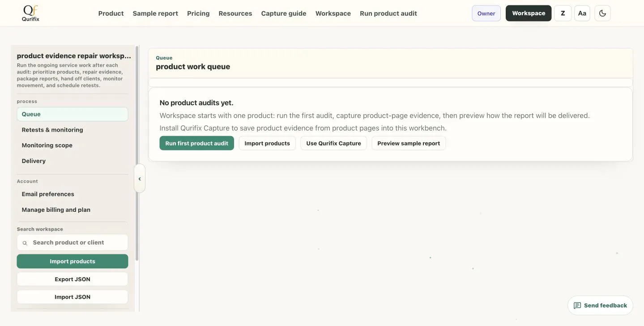Click the Use Qurifix Capture button
644x326 pixels.
333,143
